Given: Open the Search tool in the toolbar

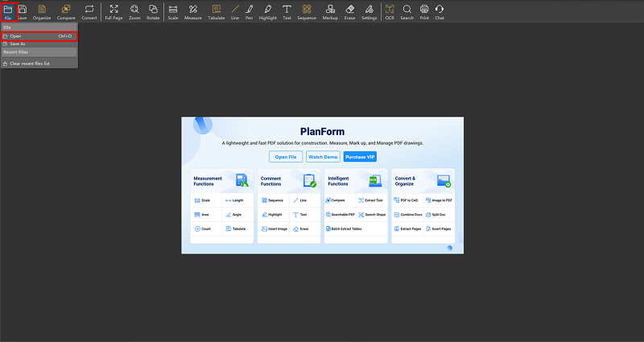Looking at the screenshot, I should (x=407, y=12).
